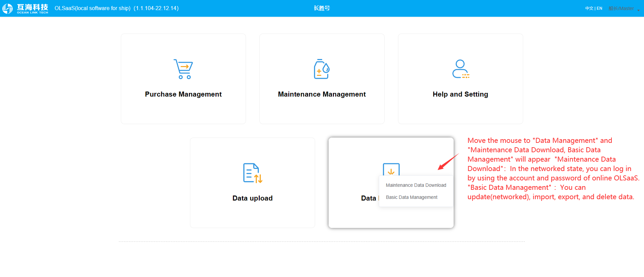Screen dimensions: 644x277
Task: Click the Help and Setting user icon
Action: click(460, 69)
